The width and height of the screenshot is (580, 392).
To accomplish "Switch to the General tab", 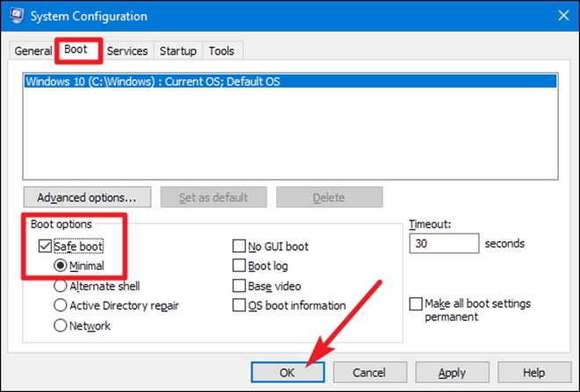I will click(32, 51).
